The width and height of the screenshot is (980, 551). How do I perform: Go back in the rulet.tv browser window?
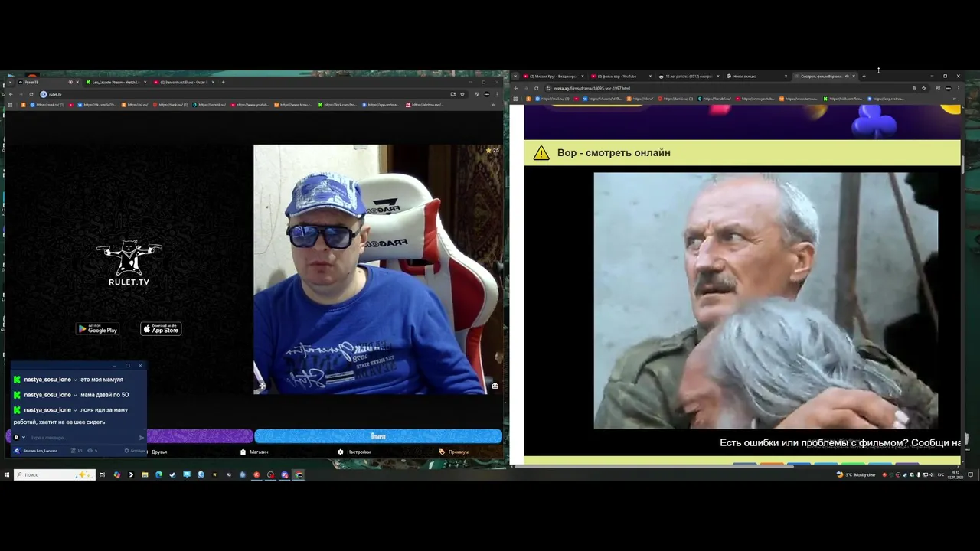tap(11, 94)
